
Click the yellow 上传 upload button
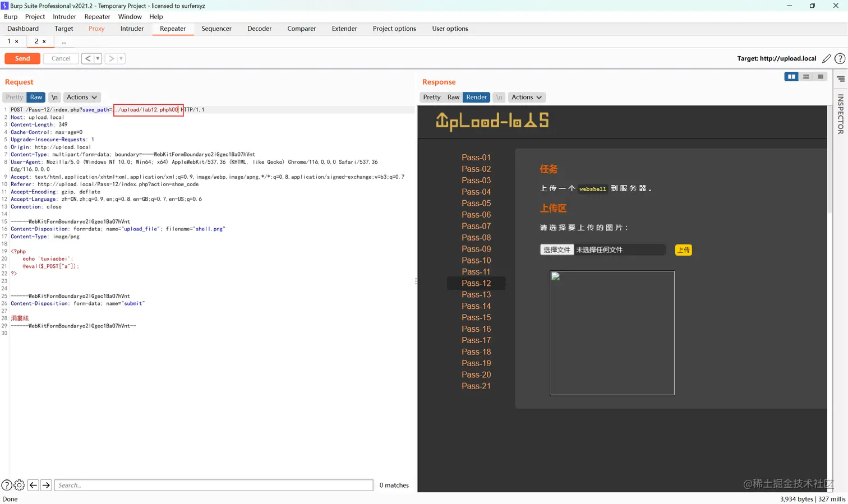(683, 249)
